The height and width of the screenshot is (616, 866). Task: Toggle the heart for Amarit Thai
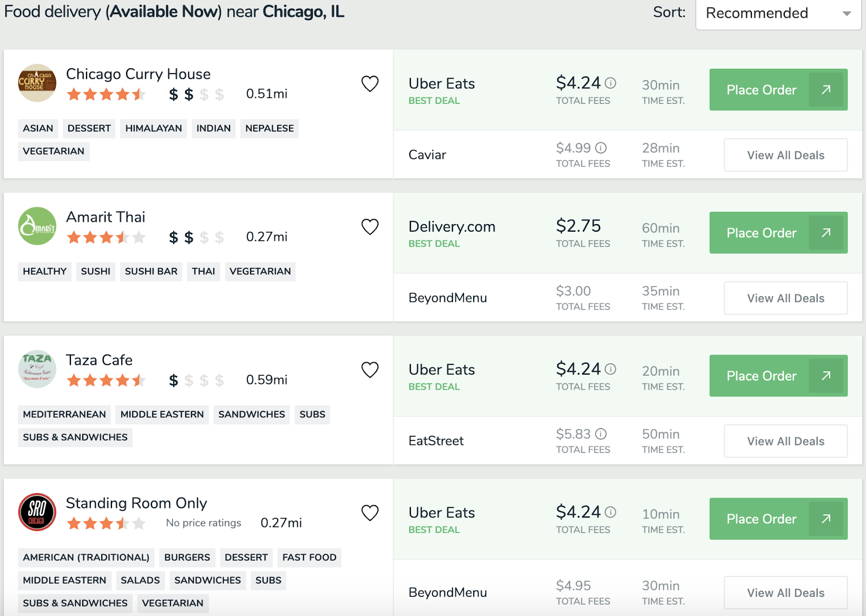pos(370,227)
